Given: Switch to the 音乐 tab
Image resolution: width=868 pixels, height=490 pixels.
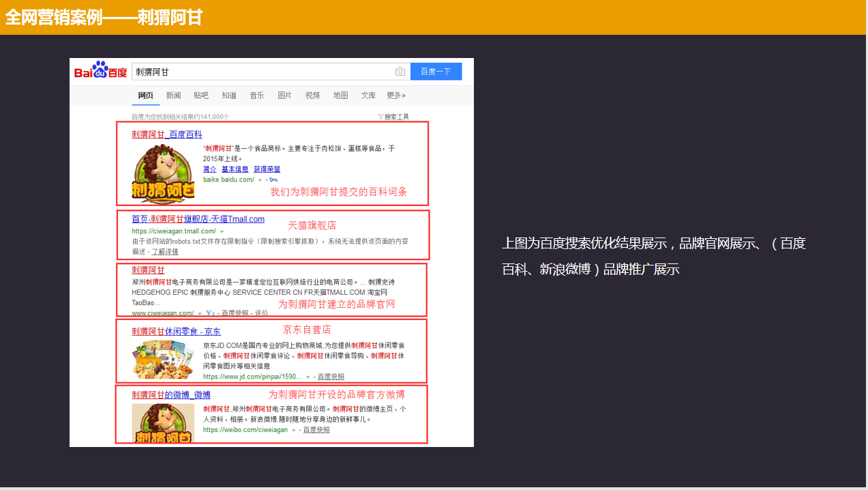Looking at the screenshot, I should tap(257, 96).
